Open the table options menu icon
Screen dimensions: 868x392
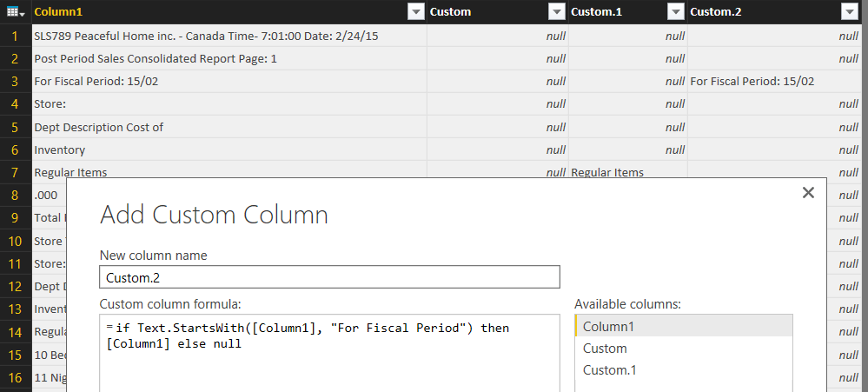[x=16, y=12]
